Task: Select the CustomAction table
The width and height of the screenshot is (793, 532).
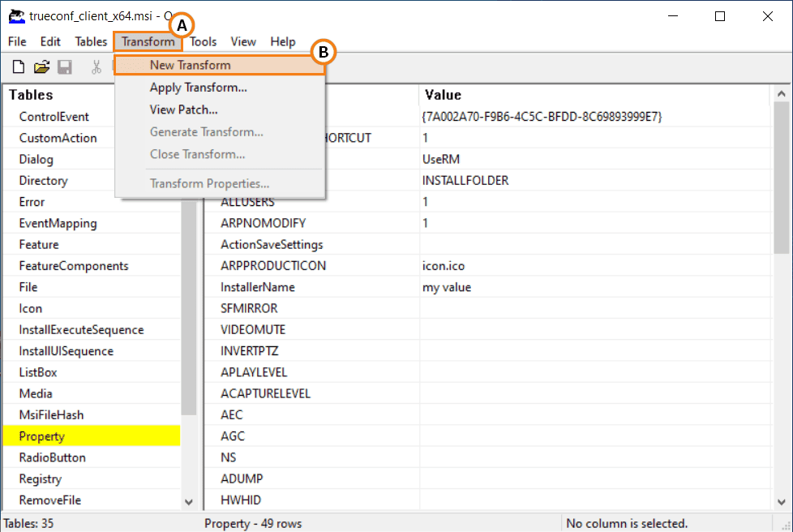Action: click(x=58, y=138)
